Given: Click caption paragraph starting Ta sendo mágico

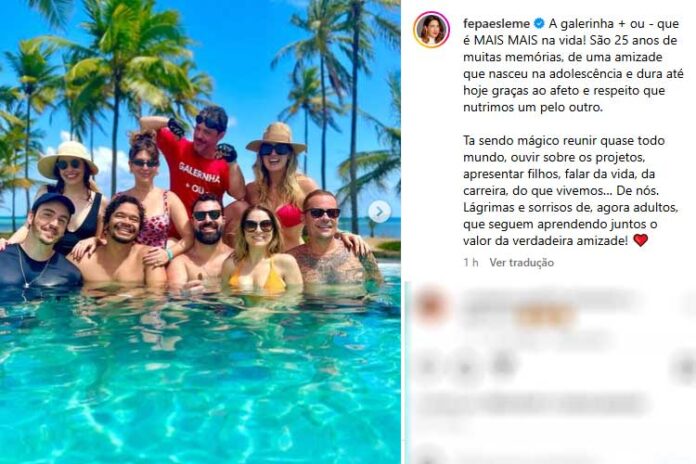Looking at the screenshot, I should click(x=571, y=190).
